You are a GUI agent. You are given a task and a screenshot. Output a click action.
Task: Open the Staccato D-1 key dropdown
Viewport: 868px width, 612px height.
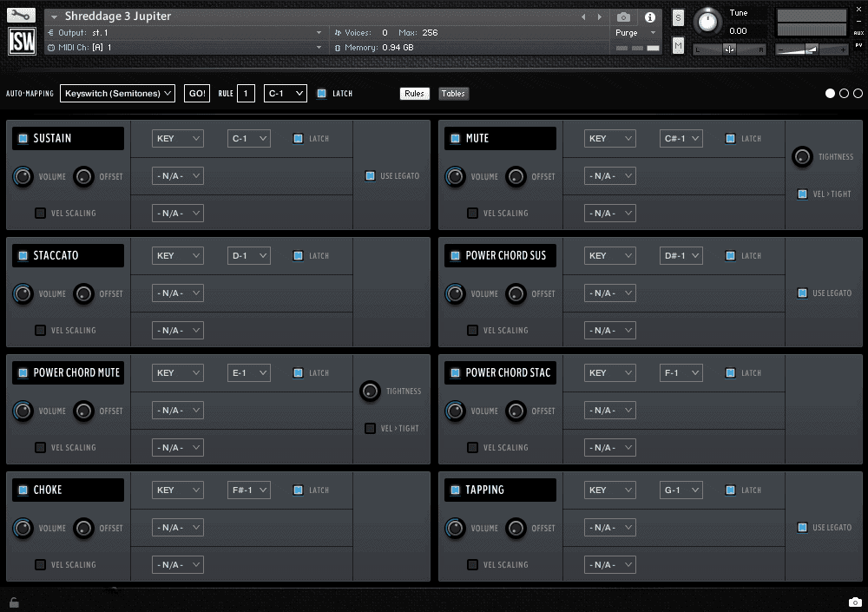[248, 255]
